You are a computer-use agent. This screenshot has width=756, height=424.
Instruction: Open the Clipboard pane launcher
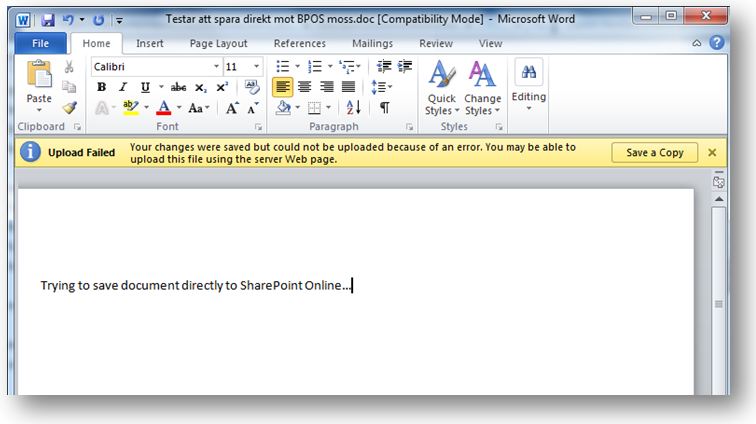pos(77,127)
